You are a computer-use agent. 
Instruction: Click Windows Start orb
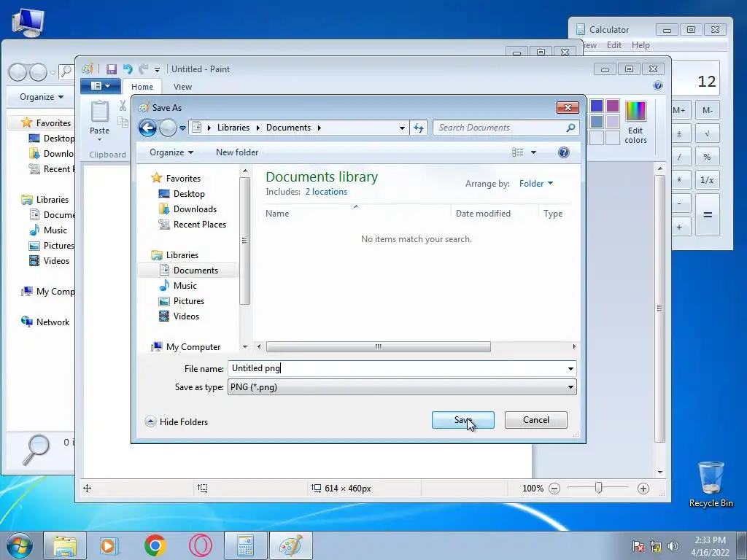(20, 545)
